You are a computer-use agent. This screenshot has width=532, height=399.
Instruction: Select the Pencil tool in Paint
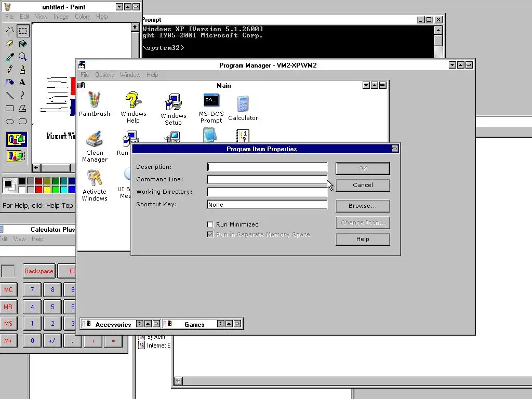9,70
